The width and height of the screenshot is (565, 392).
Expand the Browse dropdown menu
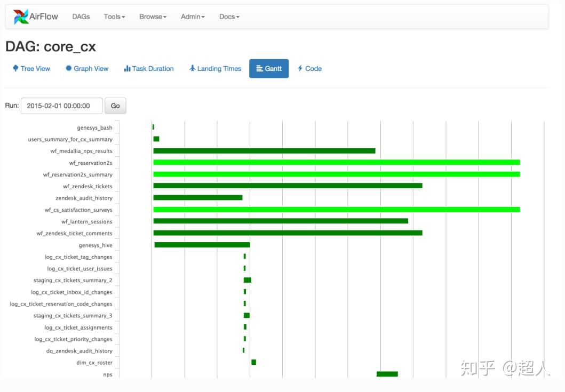click(x=153, y=17)
